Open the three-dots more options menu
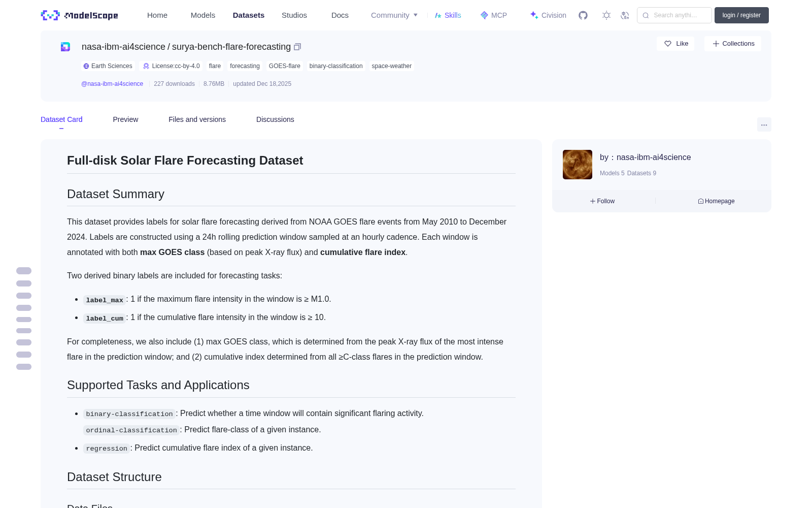Image resolution: width=812 pixels, height=508 pixels. pyautogui.click(x=764, y=124)
